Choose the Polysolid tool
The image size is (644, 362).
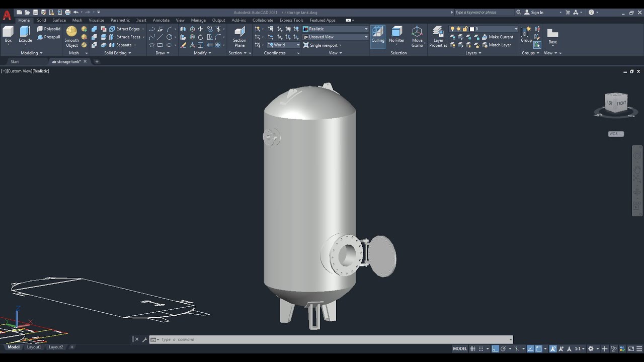pyautogui.click(x=49, y=29)
